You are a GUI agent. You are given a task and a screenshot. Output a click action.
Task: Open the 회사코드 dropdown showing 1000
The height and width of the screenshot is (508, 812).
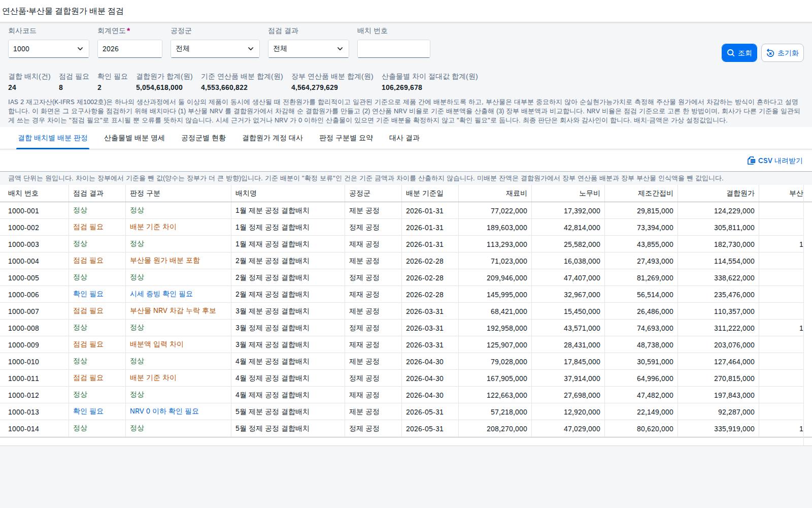pos(49,49)
